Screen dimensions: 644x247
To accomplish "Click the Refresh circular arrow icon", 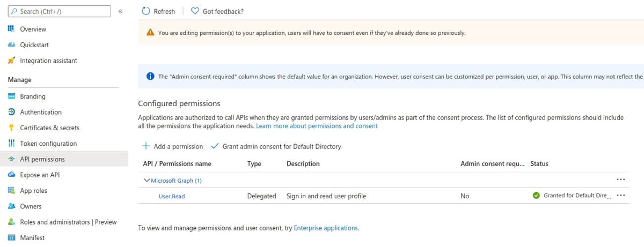I will tap(146, 11).
